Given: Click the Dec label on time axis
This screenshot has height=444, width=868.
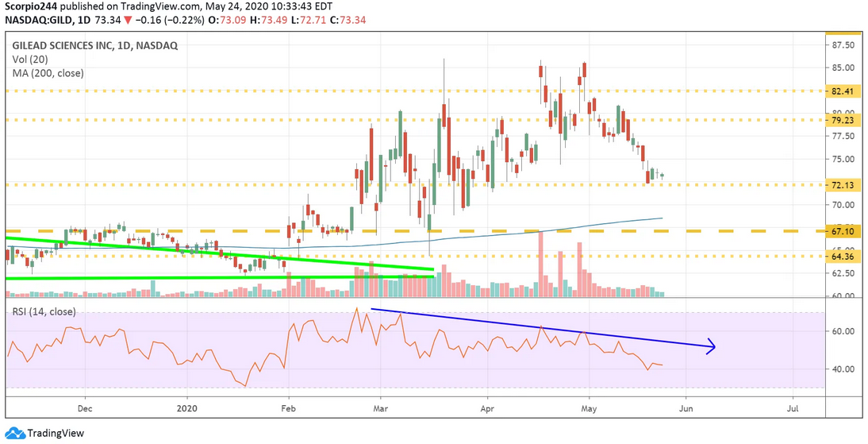Looking at the screenshot, I should (85, 407).
